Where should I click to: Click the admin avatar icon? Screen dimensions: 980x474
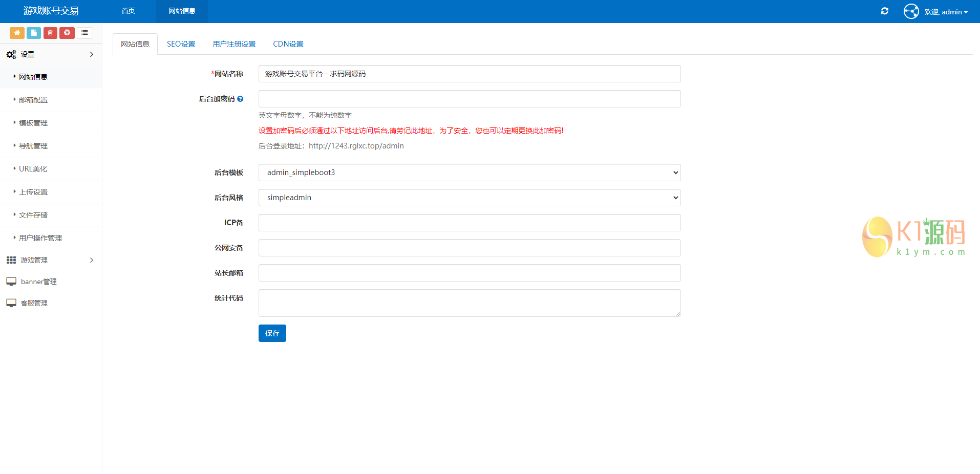(911, 11)
